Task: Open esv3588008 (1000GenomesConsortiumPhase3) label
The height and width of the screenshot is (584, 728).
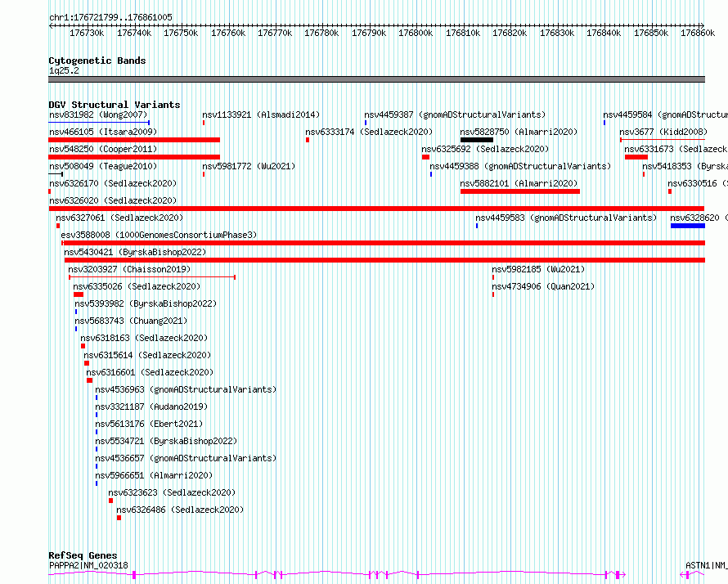Action: 159,235
